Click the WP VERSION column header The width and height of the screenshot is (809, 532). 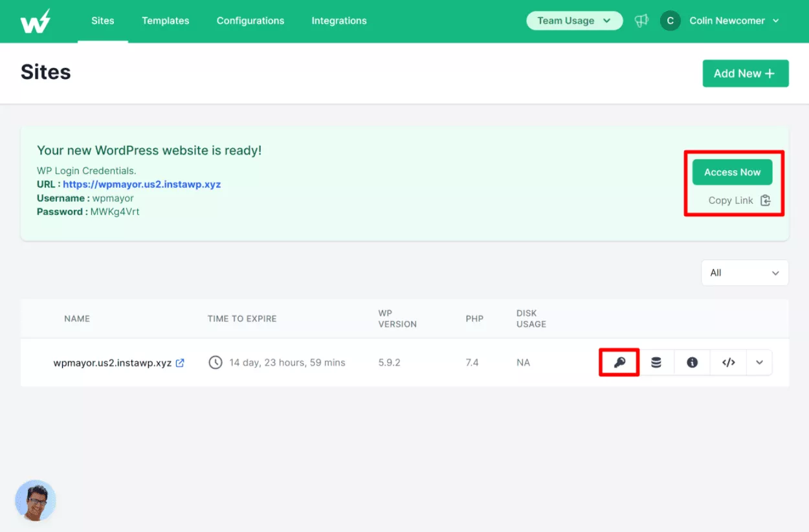tap(397, 318)
